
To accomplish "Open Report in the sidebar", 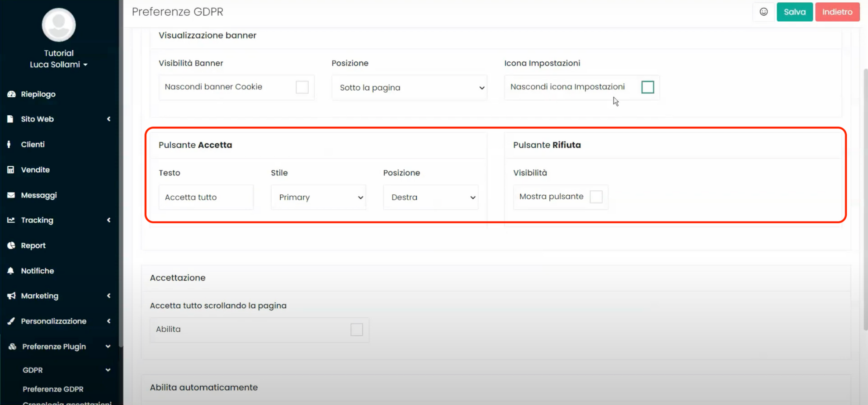I will (33, 245).
